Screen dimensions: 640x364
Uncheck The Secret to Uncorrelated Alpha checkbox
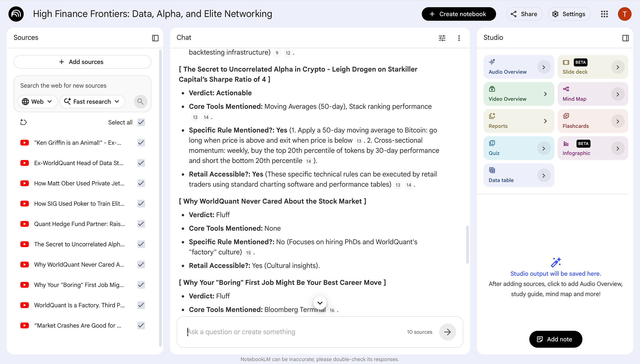click(x=141, y=244)
